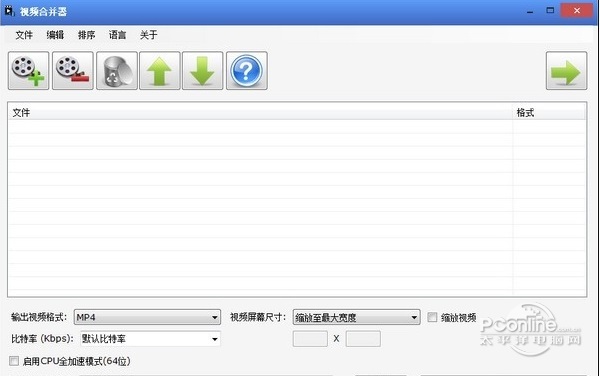Open the 排序 menu
The width and height of the screenshot is (600, 376).
pos(86,35)
